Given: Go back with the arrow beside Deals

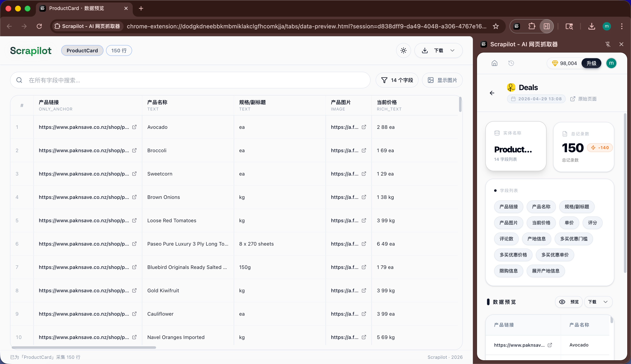Looking at the screenshot, I should (x=492, y=93).
